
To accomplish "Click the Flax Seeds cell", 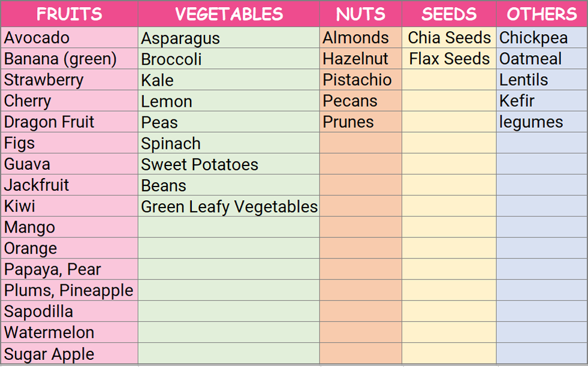I will [x=449, y=59].
